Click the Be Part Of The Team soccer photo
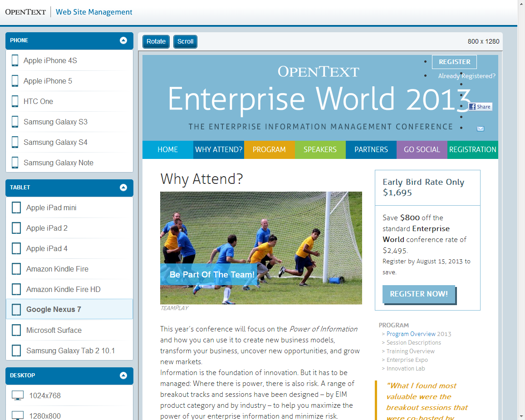The height and width of the screenshot is (420, 525). 261,248
